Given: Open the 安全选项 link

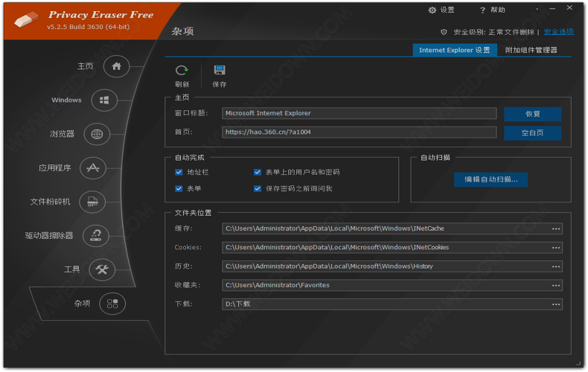Looking at the screenshot, I should [558, 32].
